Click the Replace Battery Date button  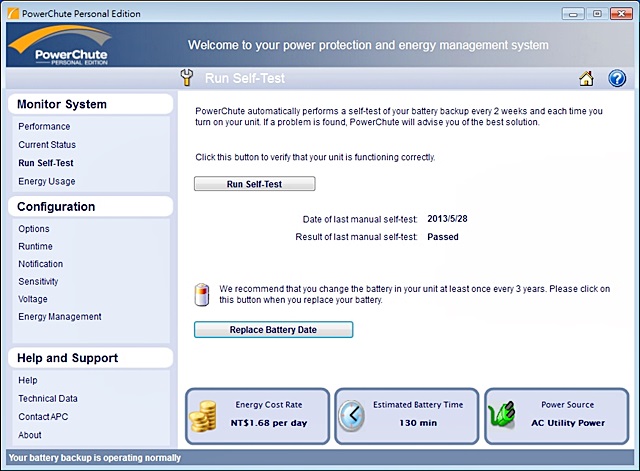click(273, 330)
